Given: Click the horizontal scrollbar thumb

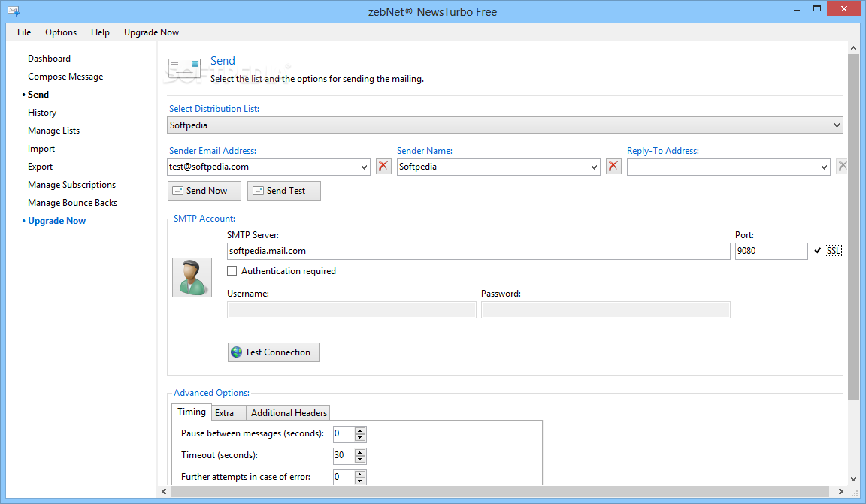Looking at the screenshot, I should pyautogui.click(x=500, y=491).
